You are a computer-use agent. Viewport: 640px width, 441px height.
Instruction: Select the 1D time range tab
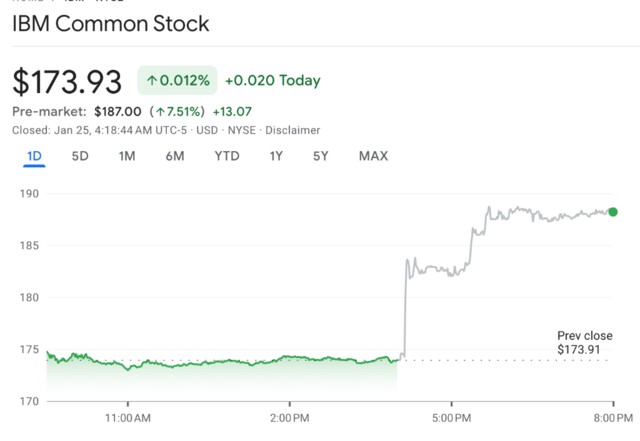tap(34, 156)
